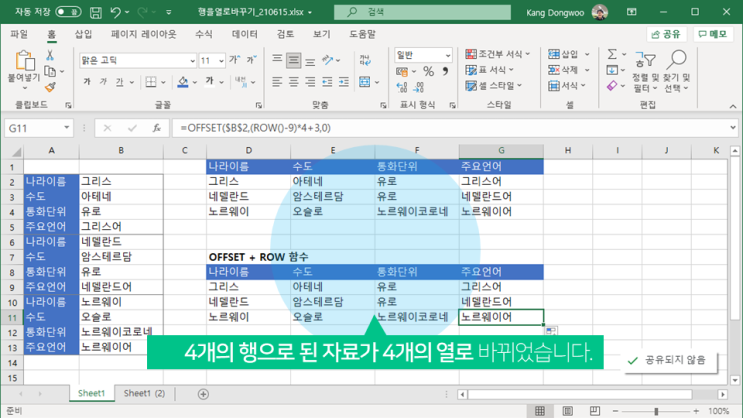Click the Clear eraser icon

612,86
